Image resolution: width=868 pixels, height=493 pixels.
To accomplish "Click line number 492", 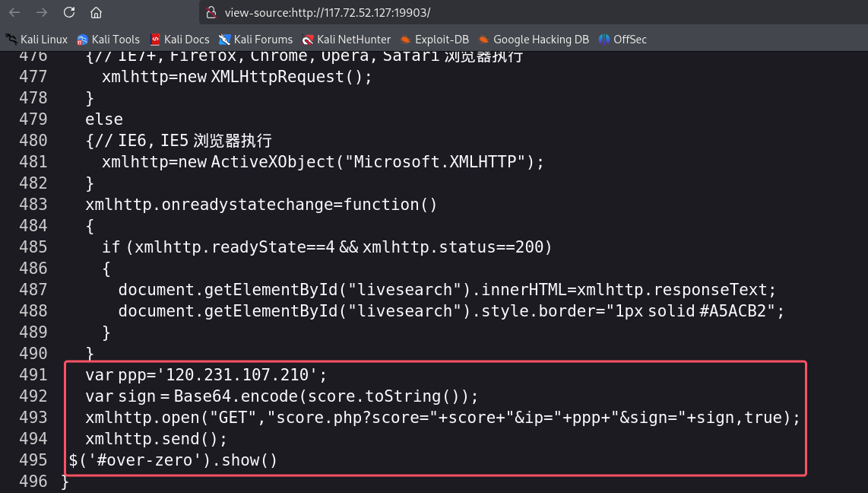I will tap(33, 396).
